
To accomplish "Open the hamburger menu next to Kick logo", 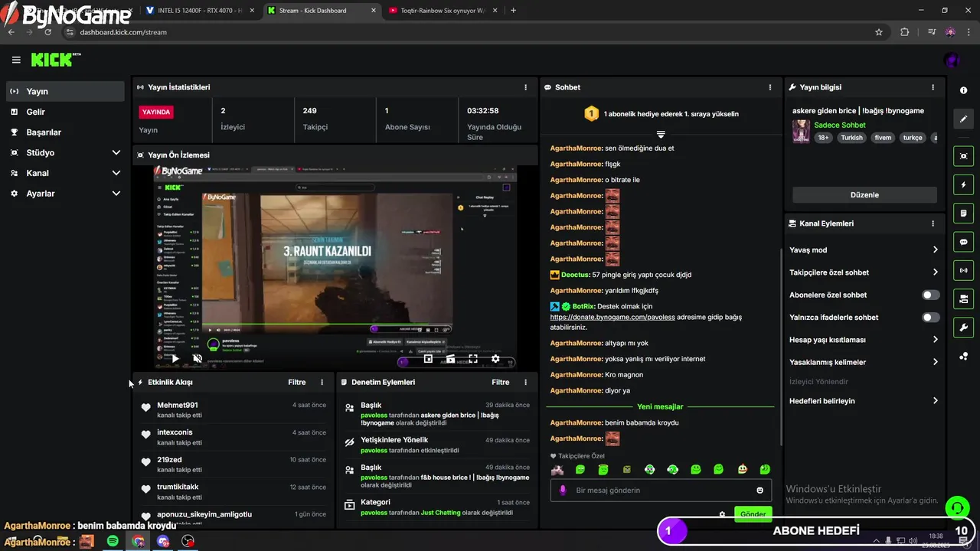I will click(x=16, y=60).
